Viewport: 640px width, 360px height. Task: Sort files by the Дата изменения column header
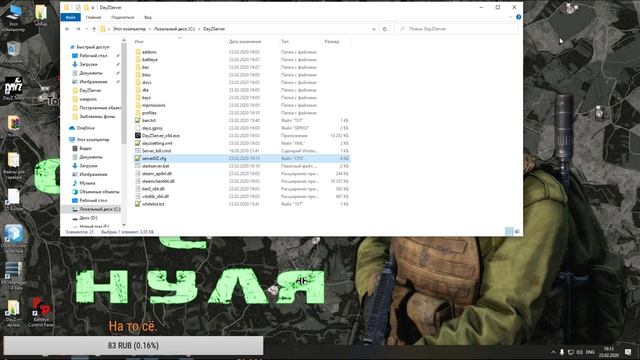(x=245, y=42)
